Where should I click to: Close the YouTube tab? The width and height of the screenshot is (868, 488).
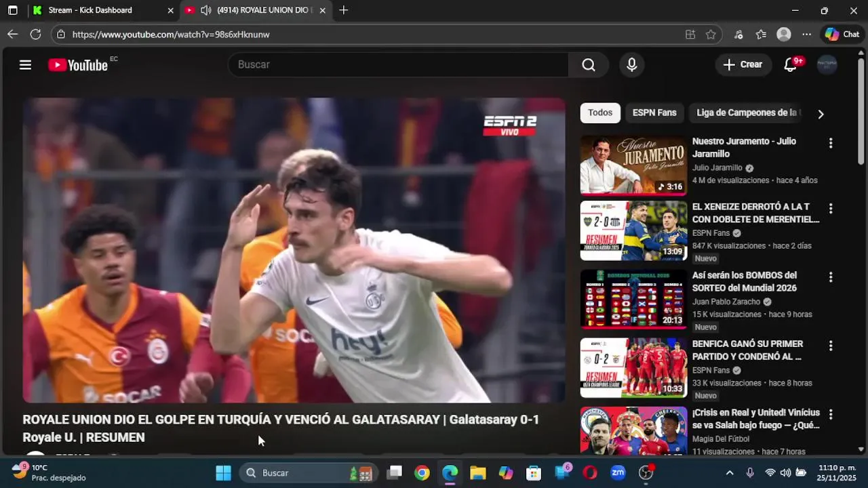tap(322, 10)
